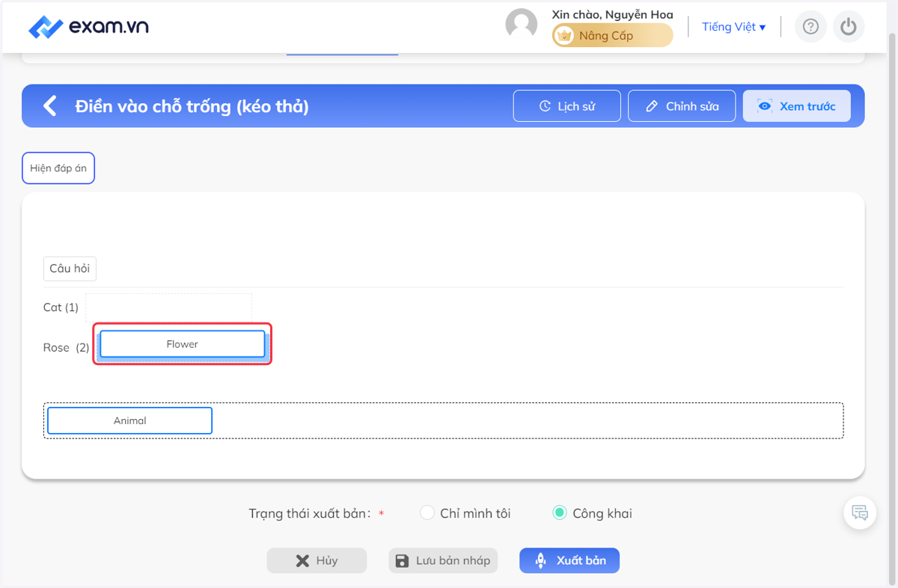Click the page title Điền vào chỗ trống
The width and height of the screenshot is (898, 588).
[192, 106]
